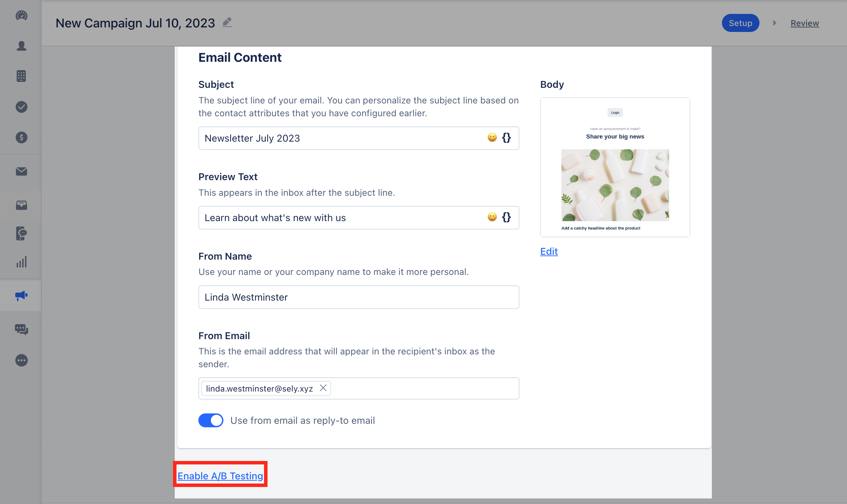Image resolution: width=847 pixels, height=504 pixels.
Task: Open live chat via speech bubbles icon
Action: (x=21, y=329)
